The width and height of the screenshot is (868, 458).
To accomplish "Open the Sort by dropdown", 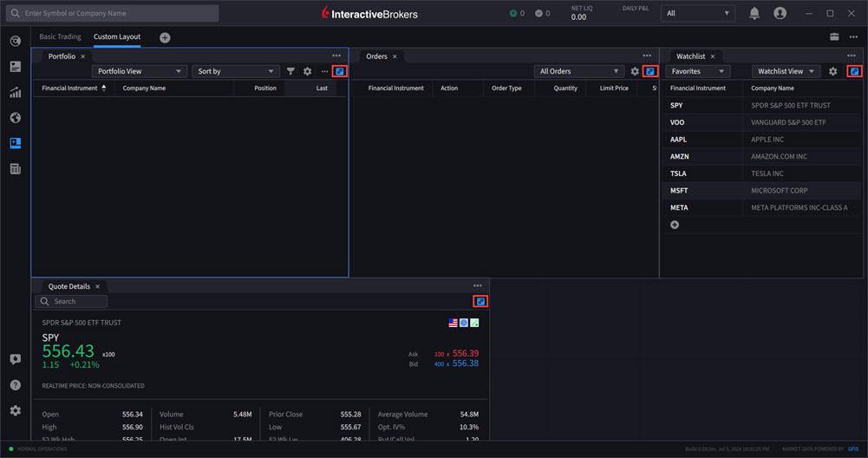I will [236, 71].
